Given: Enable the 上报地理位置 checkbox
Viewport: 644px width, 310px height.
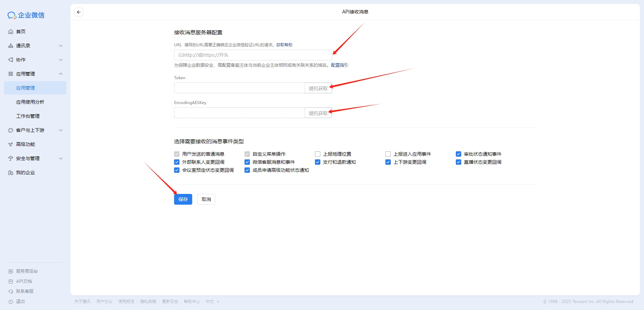Looking at the screenshot, I should [318, 154].
